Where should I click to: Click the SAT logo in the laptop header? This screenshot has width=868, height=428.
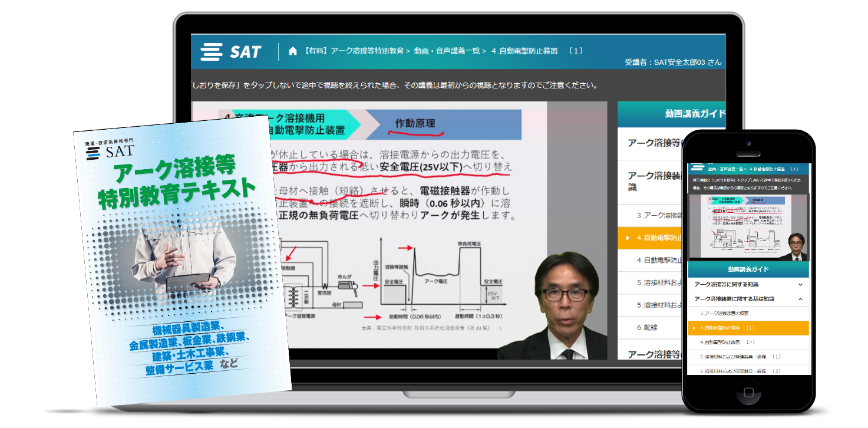[231, 52]
